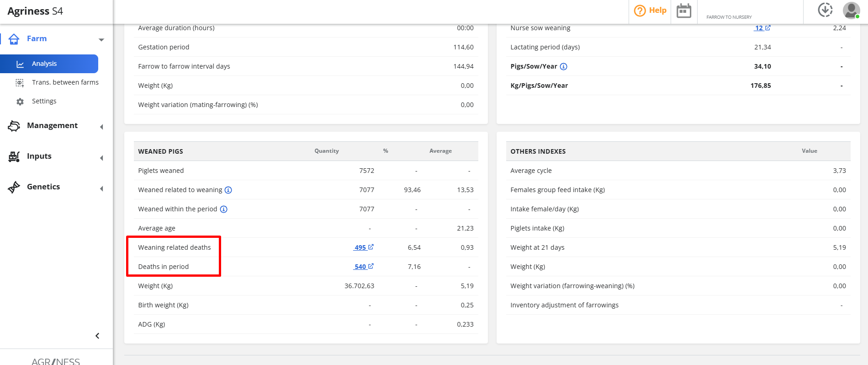Click the Pigs/Sow/Year value 34,10

click(762, 66)
